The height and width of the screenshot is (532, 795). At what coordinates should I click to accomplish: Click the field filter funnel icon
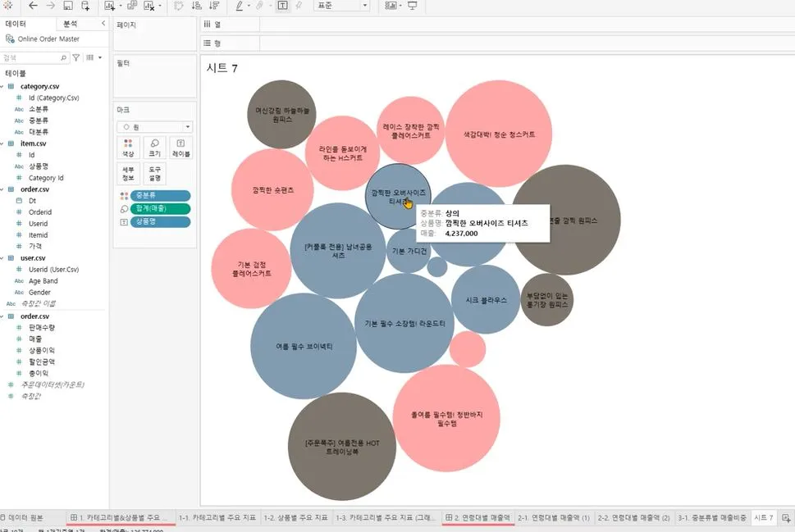coord(76,57)
